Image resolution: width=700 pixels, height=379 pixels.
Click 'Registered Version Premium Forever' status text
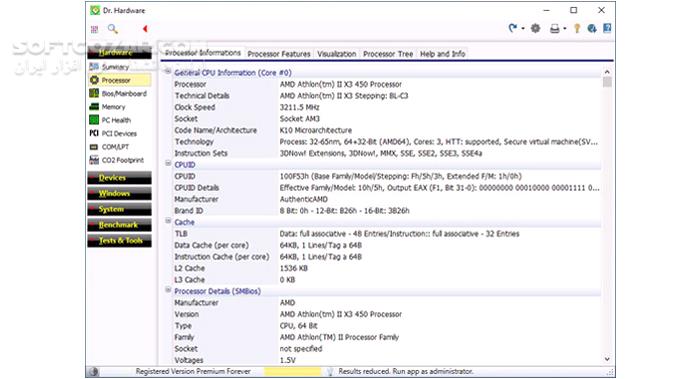point(193,371)
